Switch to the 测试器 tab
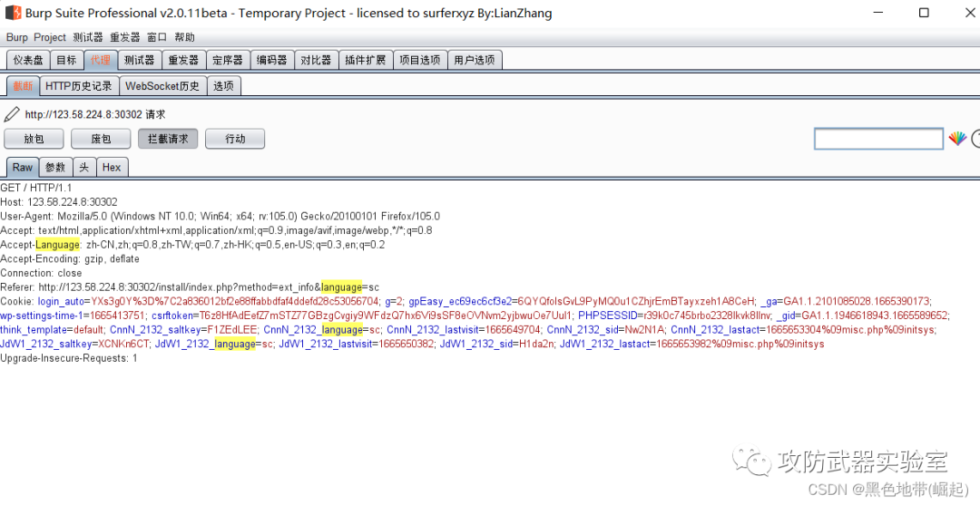The width and height of the screenshot is (980, 505). coord(140,61)
